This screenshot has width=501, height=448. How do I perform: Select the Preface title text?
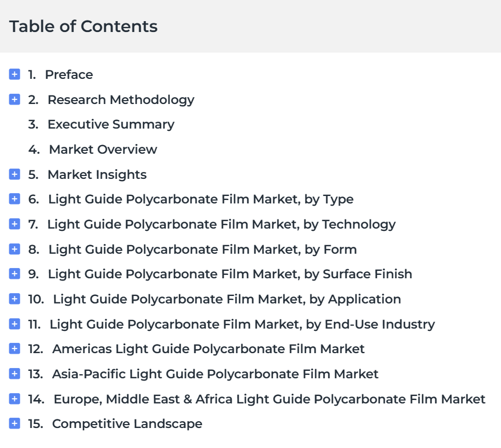69,75
